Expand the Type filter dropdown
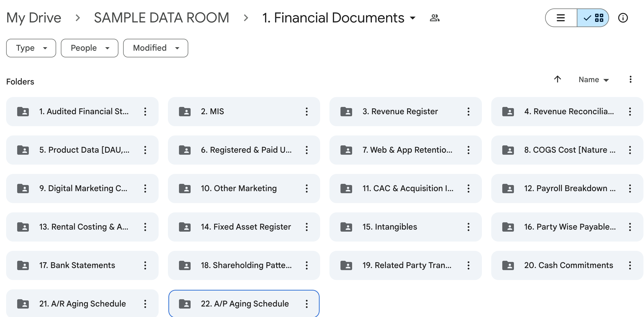The width and height of the screenshot is (644, 317). point(31,48)
